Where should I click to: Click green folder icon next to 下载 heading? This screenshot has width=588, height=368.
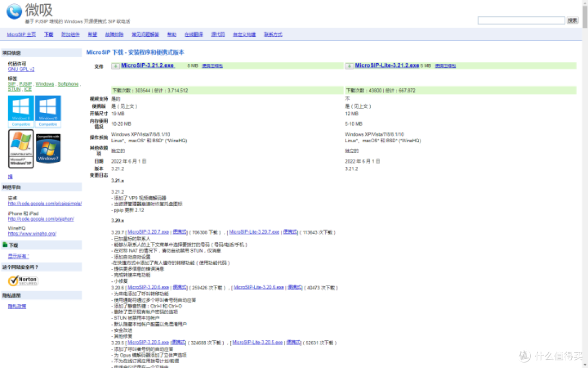(x=5, y=245)
